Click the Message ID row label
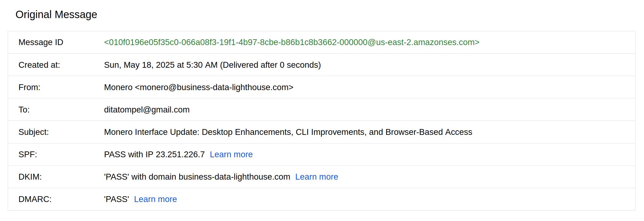This screenshot has height=221, width=644. pos(41,42)
